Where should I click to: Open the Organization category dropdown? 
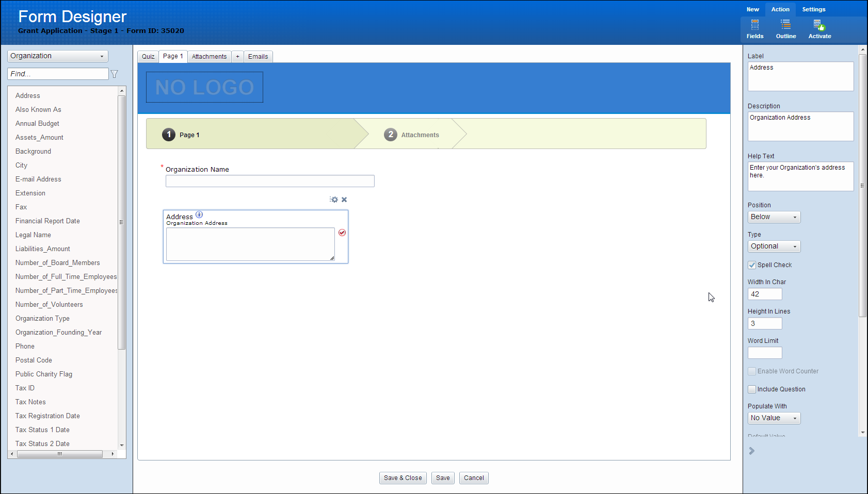click(x=57, y=56)
